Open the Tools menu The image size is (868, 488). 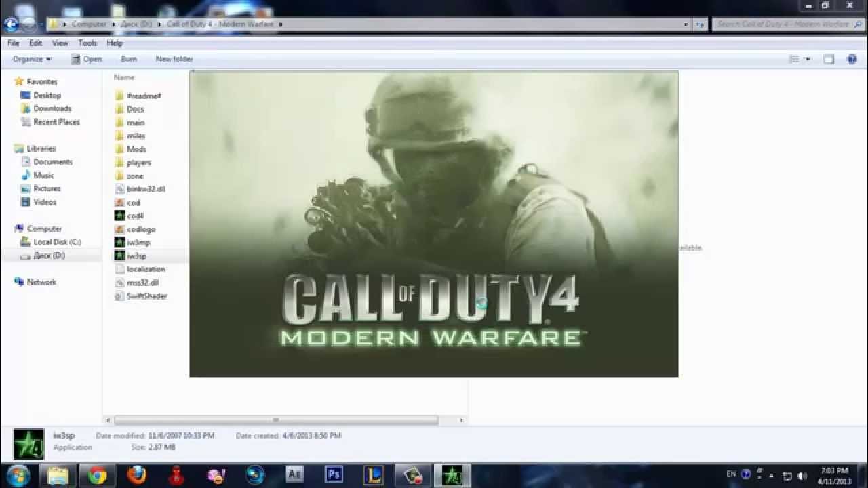point(87,43)
